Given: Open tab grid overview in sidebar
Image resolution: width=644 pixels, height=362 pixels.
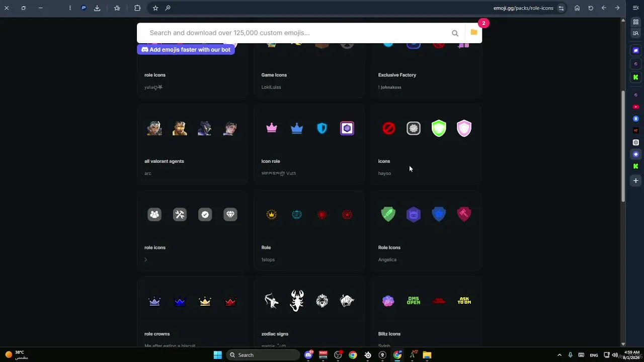Looking at the screenshot, I should coord(636,22).
